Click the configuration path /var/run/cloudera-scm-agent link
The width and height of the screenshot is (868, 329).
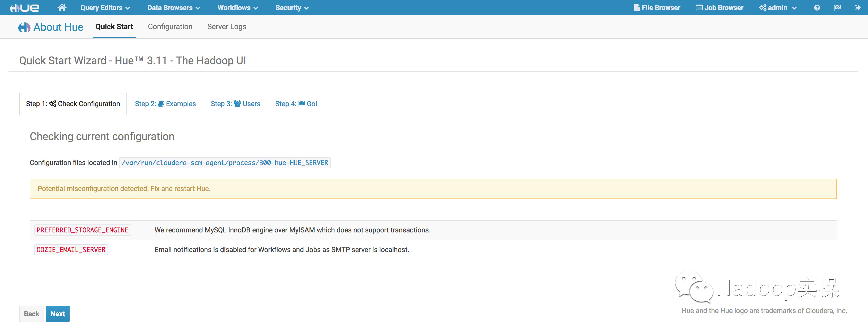coord(225,163)
